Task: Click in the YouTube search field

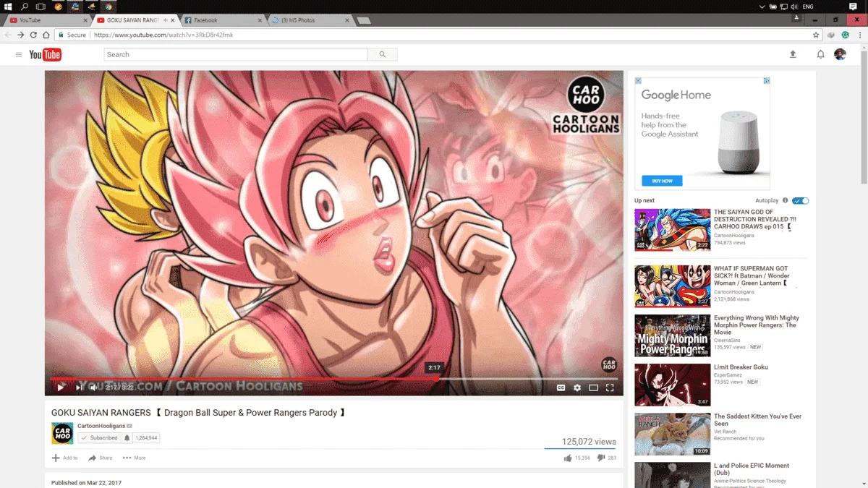Action: click(236, 54)
